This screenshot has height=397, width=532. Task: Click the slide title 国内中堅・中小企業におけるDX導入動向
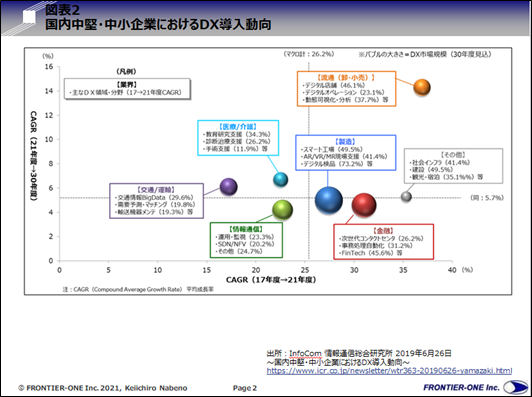158,24
